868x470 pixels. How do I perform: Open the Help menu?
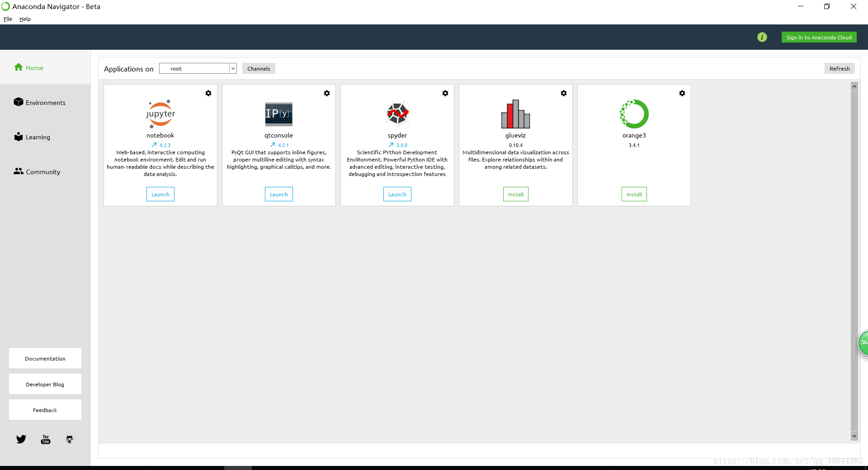pos(25,19)
